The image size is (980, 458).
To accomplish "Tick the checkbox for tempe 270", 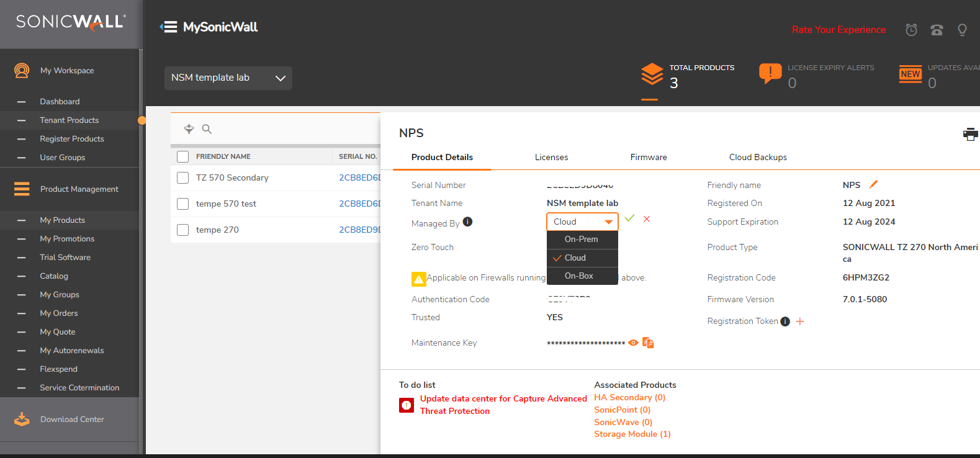I will (x=183, y=230).
